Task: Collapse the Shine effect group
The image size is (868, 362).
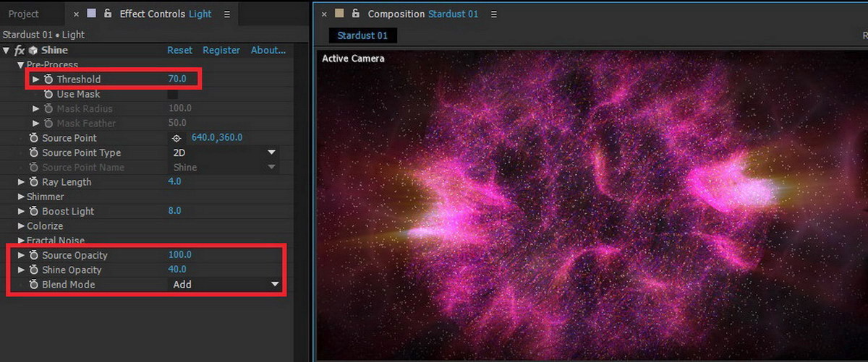Action: click(x=7, y=51)
